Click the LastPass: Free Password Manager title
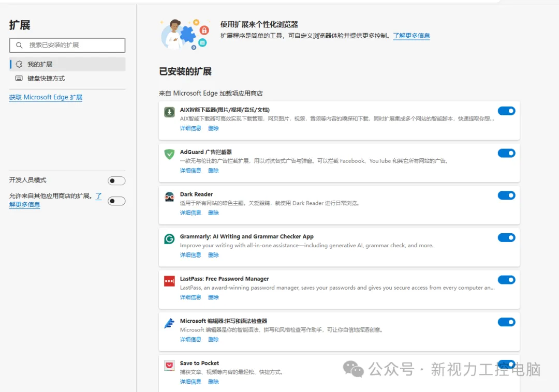 224,279
